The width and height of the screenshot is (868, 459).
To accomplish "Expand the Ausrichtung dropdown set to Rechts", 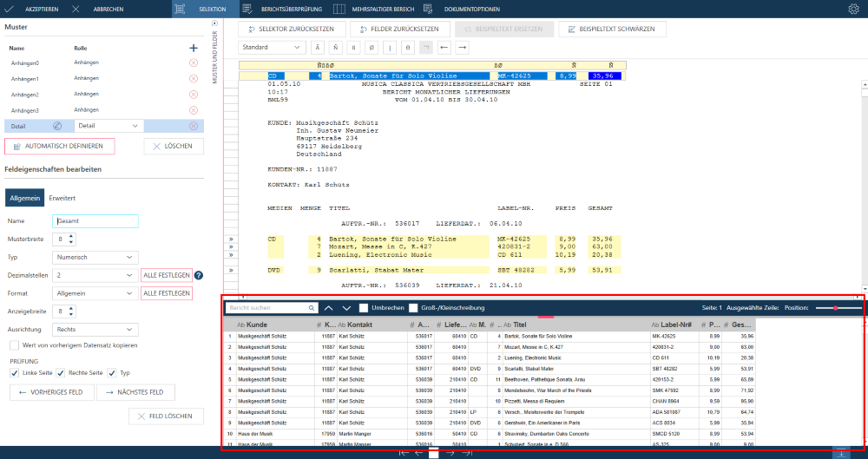I will tap(95, 329).
